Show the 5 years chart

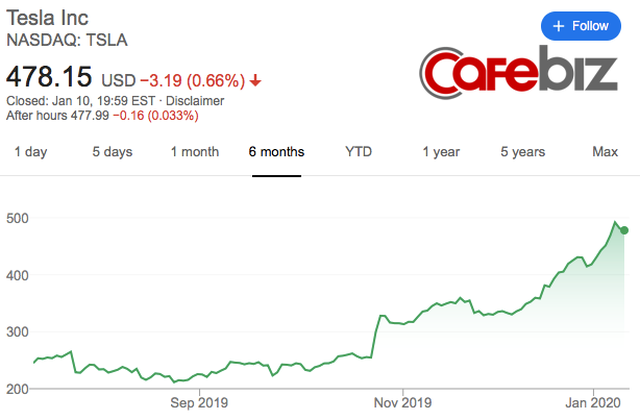[x=523, y=152]
